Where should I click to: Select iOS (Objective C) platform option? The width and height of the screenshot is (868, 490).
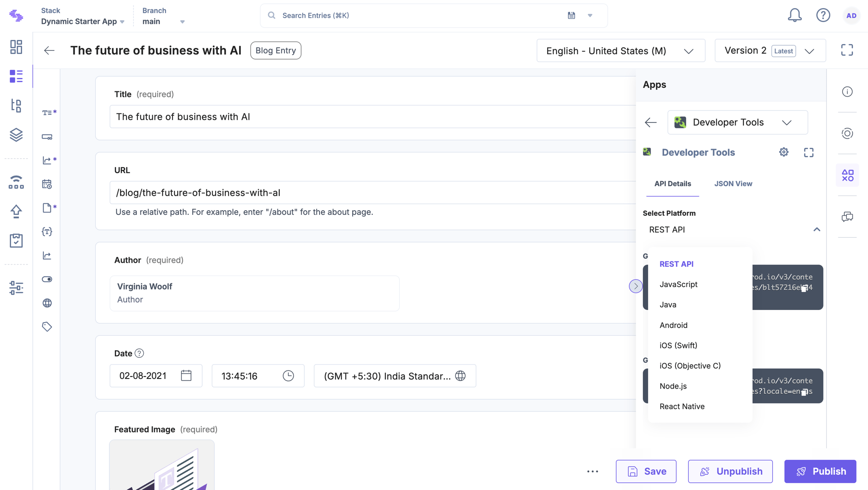pos(690,365)
